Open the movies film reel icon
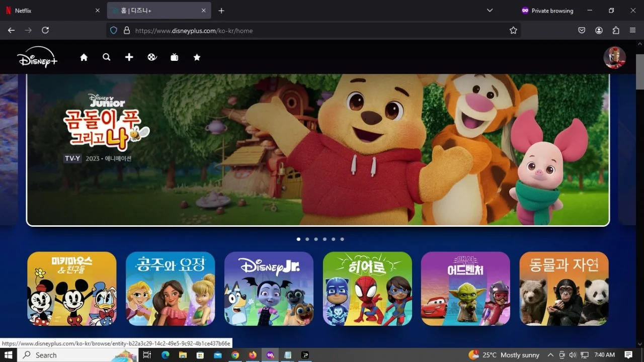Image resolution: width=644 pixels, height=362 pixels. pos(152,57)
